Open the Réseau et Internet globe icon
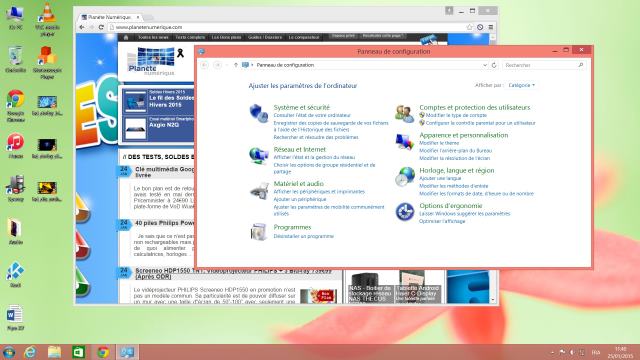This screenshot has height=360, width=640. coord(258,156)
